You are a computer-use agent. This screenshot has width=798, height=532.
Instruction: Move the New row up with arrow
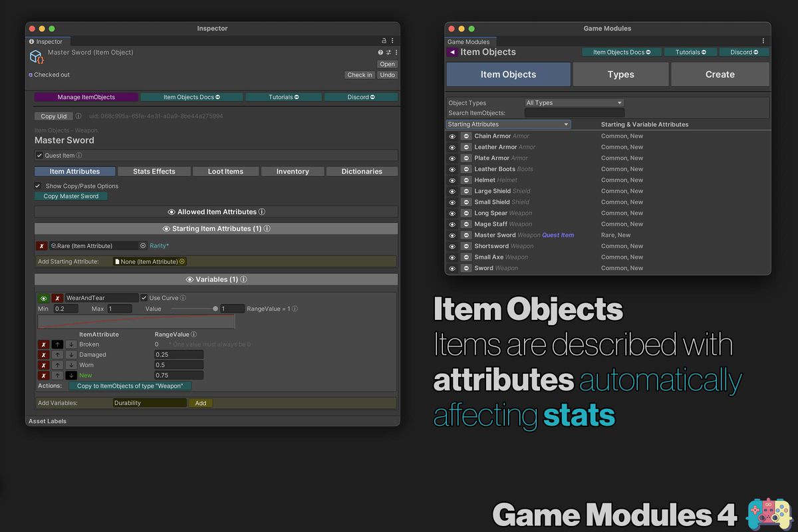(58, 376)
